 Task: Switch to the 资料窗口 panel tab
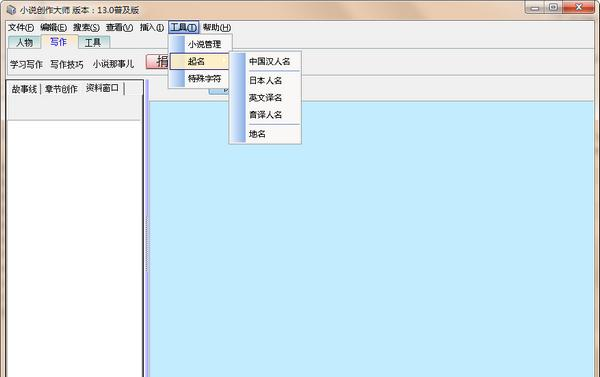102,88
